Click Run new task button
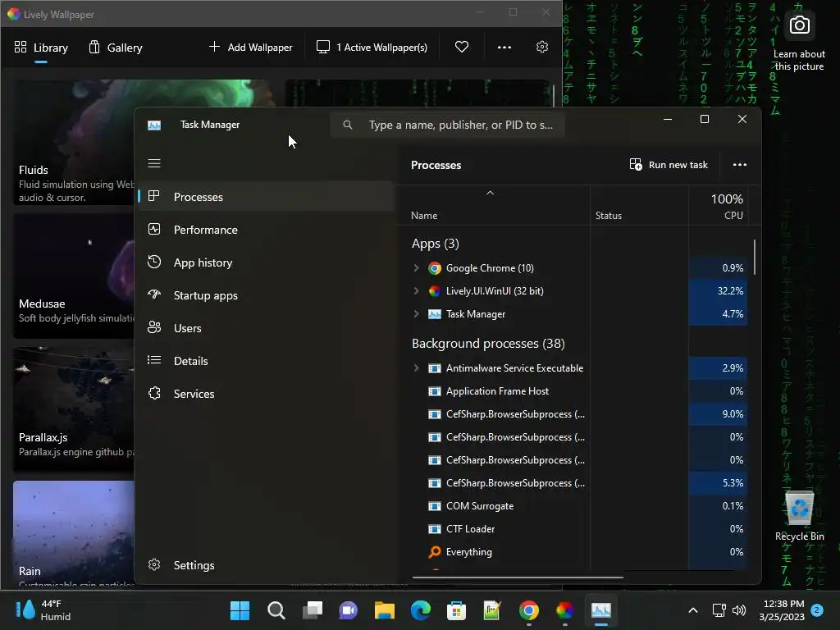This screenshot has height=630, width=840. (x=669, y=164)
